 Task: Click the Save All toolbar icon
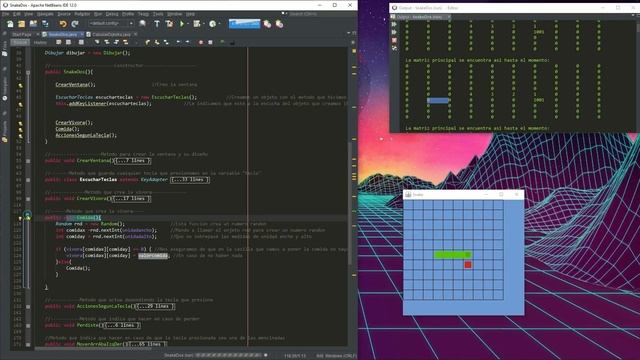point(45,24)
